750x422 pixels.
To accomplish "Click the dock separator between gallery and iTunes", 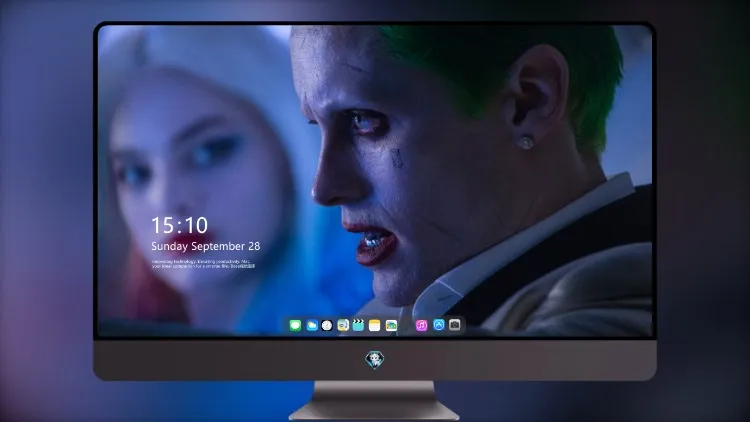I will [407, 325].
